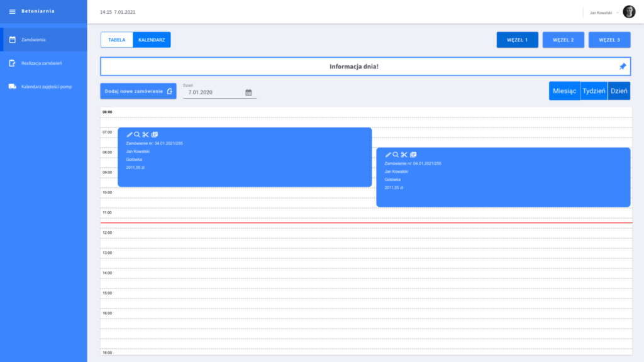Select the Miesiąc calendar range
This screenshot has width=644, height=362.
pos(564,90)
